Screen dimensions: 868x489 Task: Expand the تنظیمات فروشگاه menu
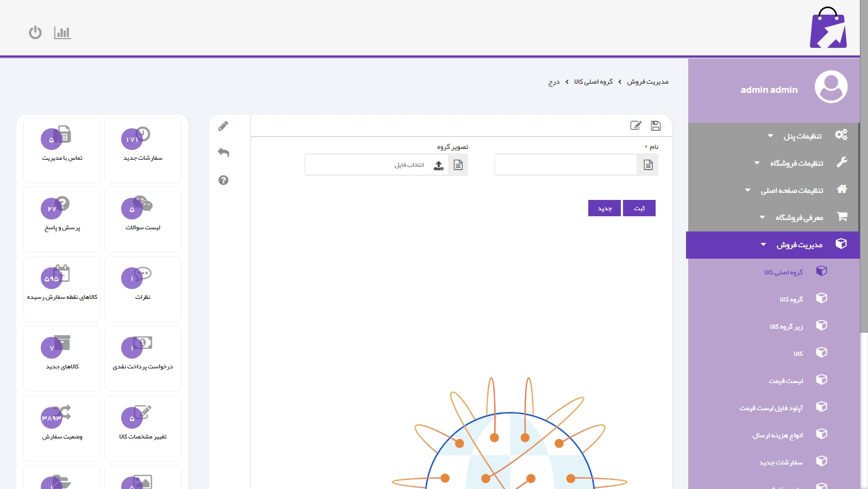click(796, 163)
